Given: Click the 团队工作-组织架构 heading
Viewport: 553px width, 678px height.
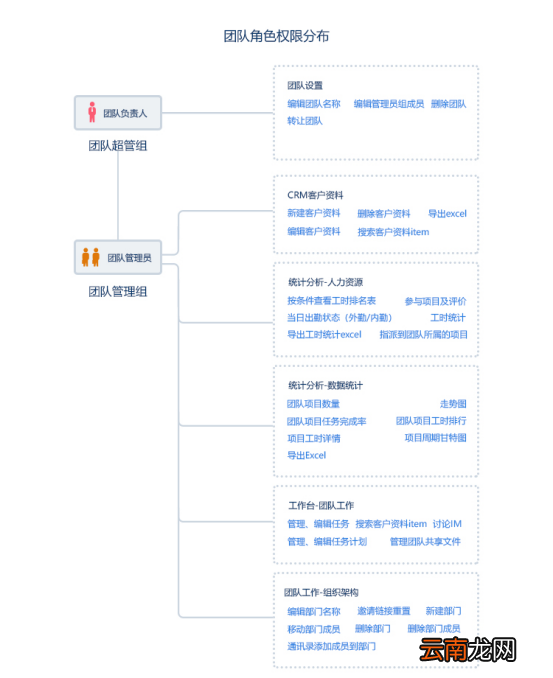Looking at the screenshot, I should [x=321, y=592].
